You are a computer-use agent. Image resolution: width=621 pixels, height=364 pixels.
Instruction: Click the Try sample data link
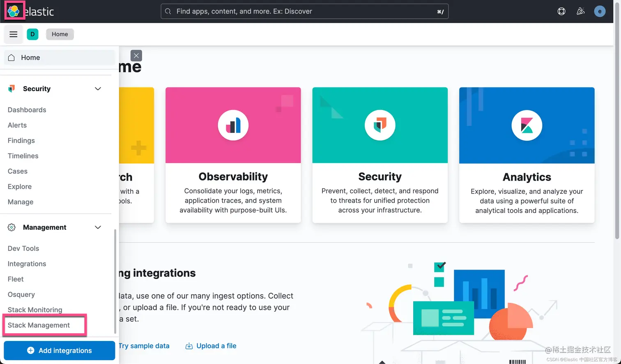coord(144,346)
